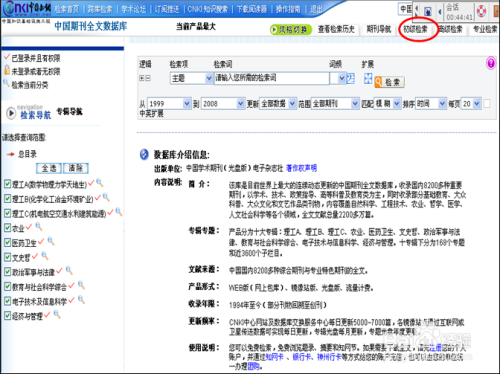Click the 清除 clear button

(x=76, y=168)
